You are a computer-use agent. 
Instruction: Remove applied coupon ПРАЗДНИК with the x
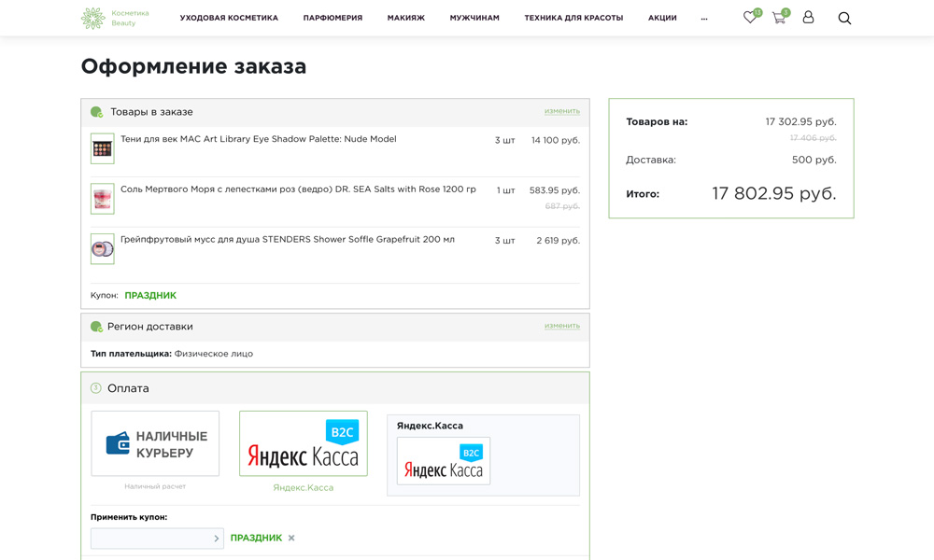click(291, 539)
